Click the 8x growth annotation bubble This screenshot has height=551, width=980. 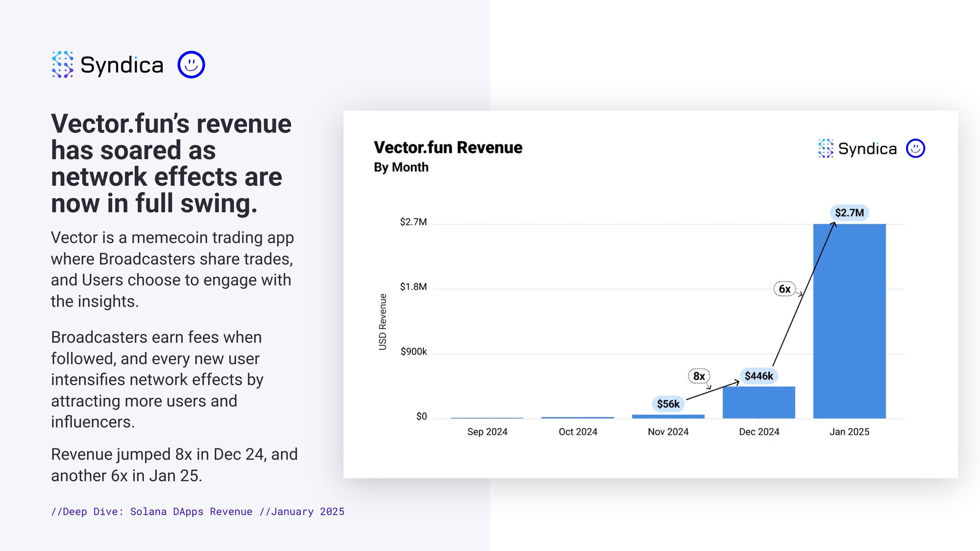(699, 376)
